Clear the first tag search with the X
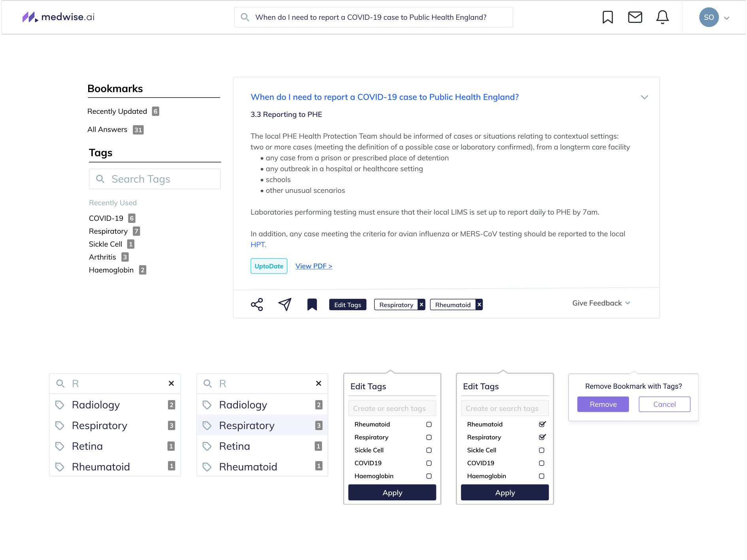Viewport: 747px width, 560px height. [x=171, y=383]
